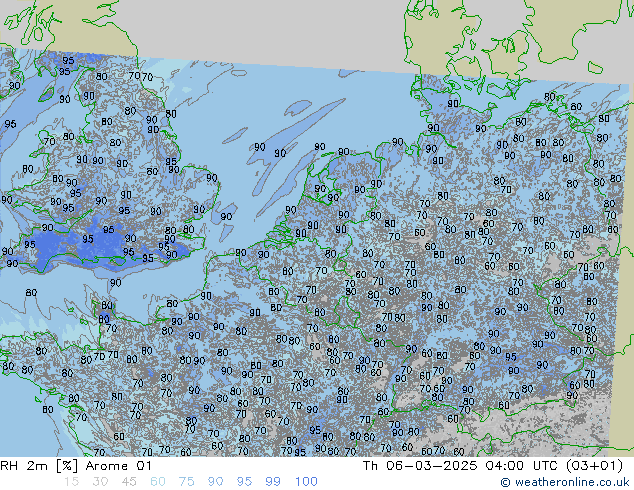634x490 pixels.
Task: Select the 90 value in the bottom colour legend
Action: [x=216, y=482]
